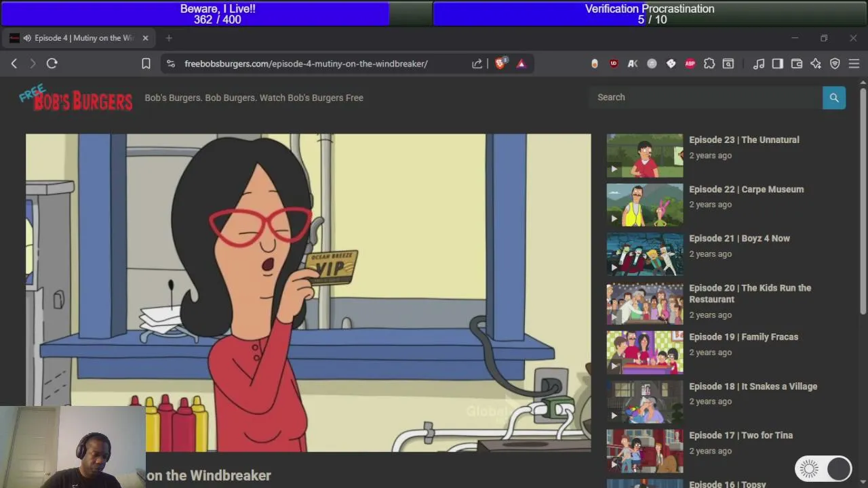Click Episode 23 thumbnail image
Screen dimensions: 868x488
(x=645, y=155)
